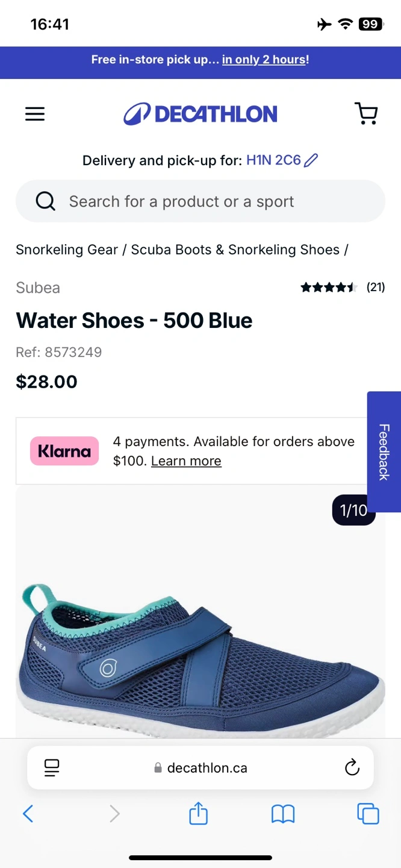Tap the Decathlon logo
Image resolution: width=401 pixels, height=868 pixels.
200,114
